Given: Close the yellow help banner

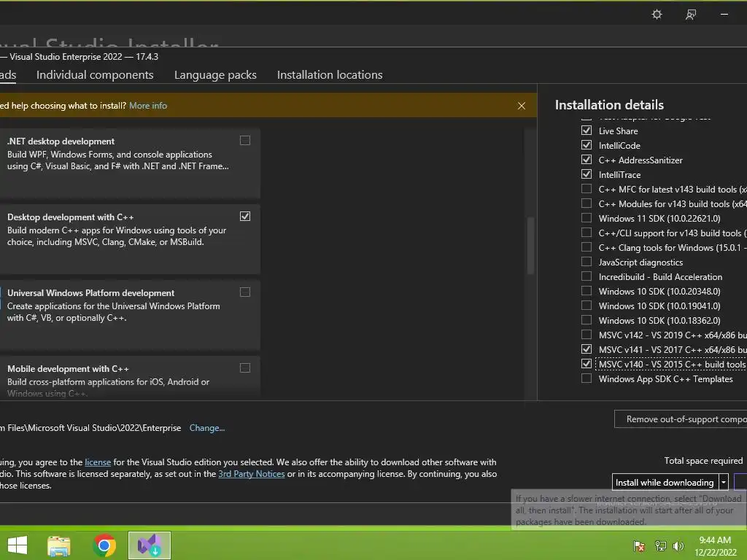Looking at the screenshot, I should click(x=522, y=106).
